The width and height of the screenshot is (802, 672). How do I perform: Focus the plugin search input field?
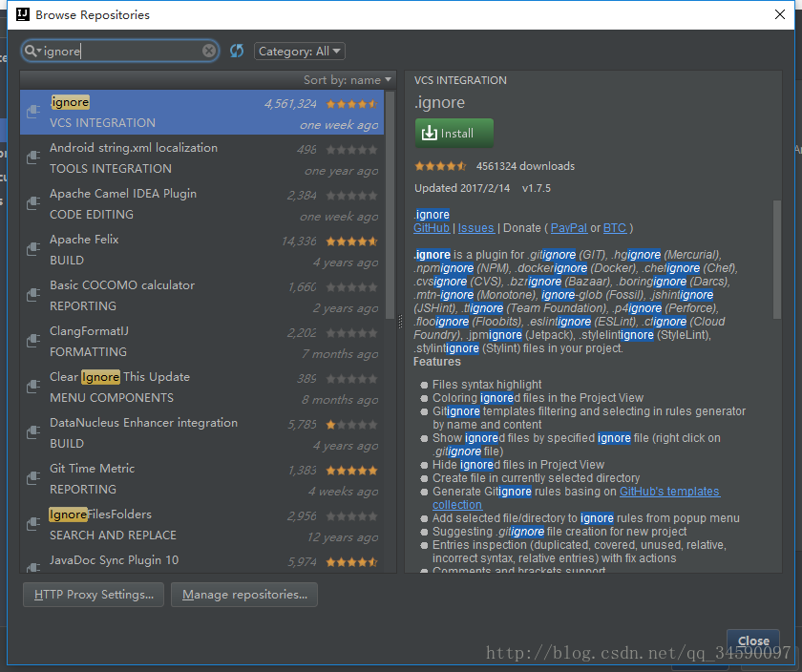120,52
